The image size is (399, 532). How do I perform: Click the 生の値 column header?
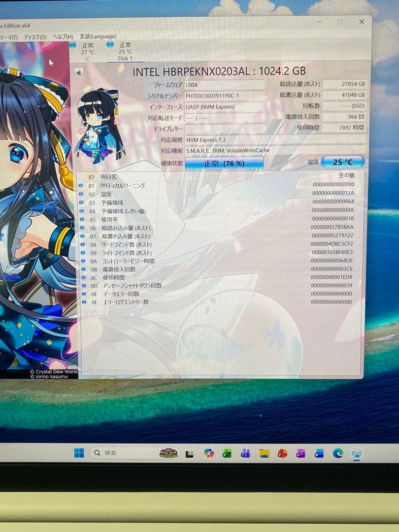tap(346, 175)
